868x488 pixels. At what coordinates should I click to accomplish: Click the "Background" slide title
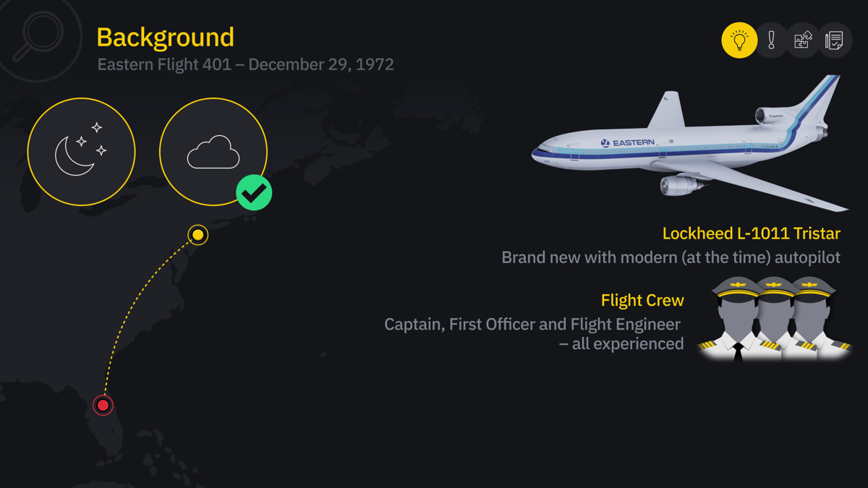pos(165,37)
